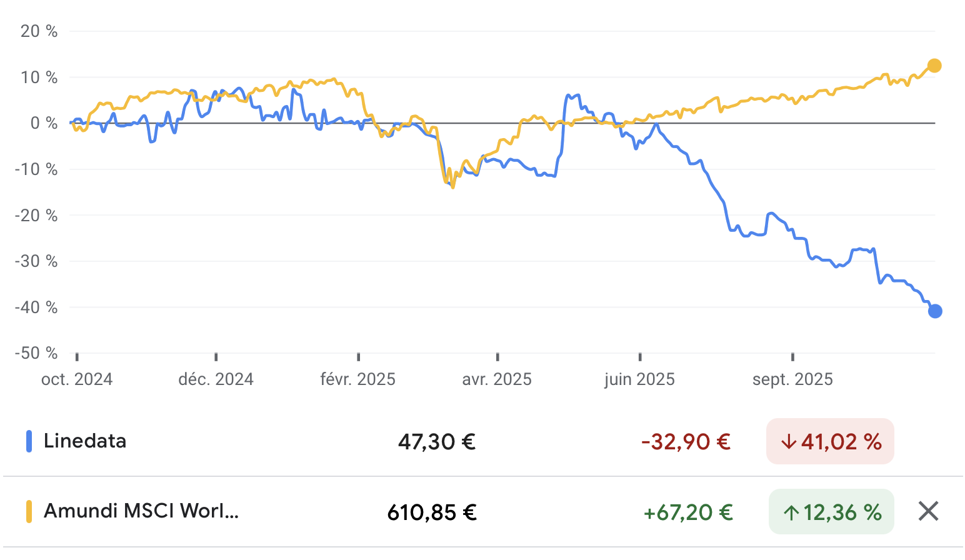Viewport: 965px width, 560px height.
Task: Open the Linedata stock name
Action: 85,441
